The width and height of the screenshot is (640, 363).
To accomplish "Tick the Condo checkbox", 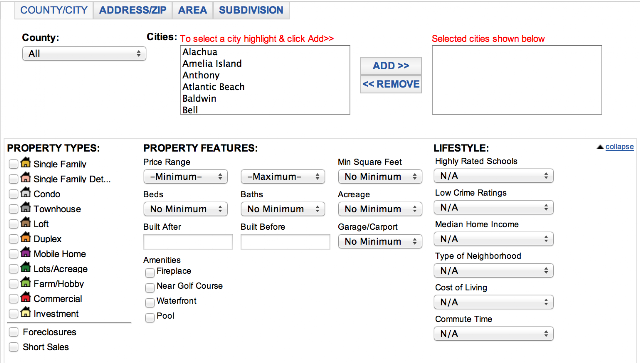I will click(x=13, y=194).
